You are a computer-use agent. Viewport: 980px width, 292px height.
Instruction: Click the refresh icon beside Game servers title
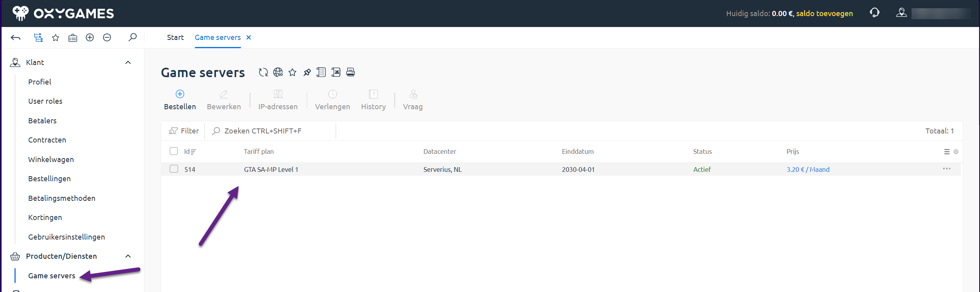click(263, 72)
